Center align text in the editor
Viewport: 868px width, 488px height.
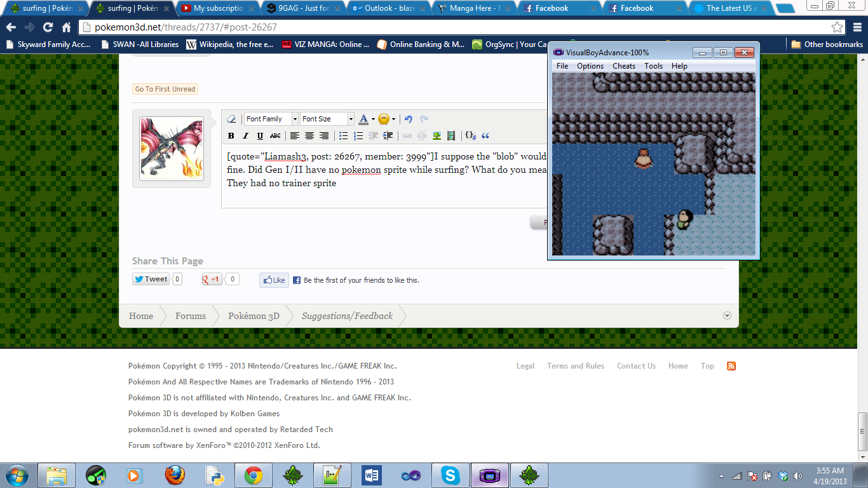(x=309, y=135)
